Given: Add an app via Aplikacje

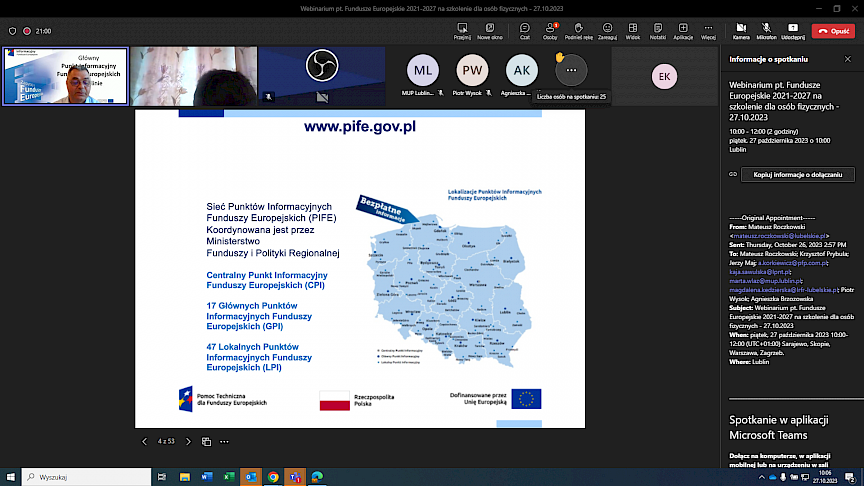Looking at the screenshot, I should pyautogui.click(x=683, y=31).
